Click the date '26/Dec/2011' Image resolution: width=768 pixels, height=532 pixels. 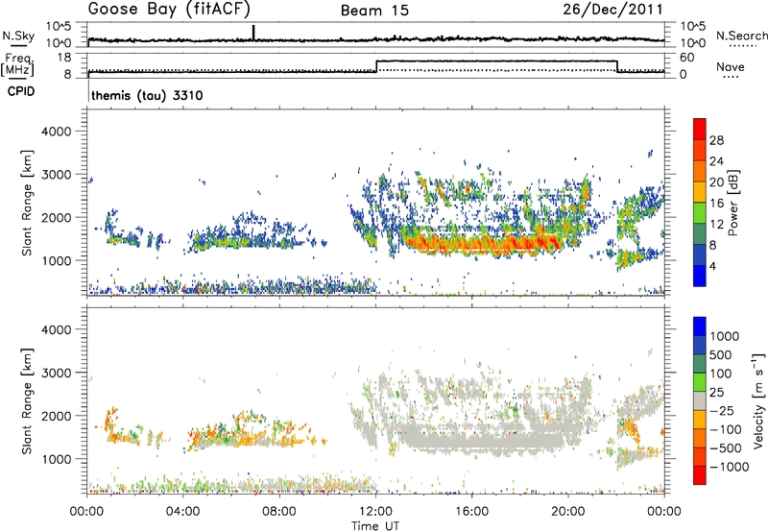coord(612,10)
